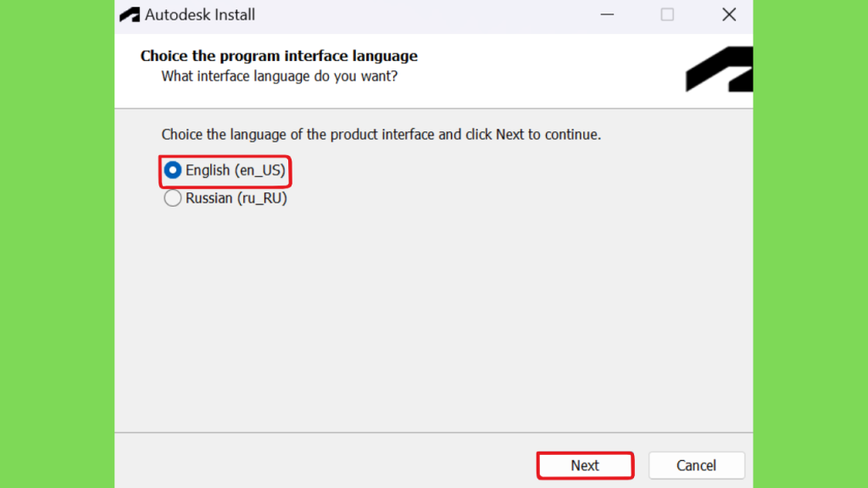Click the empty footer area beside Next button
This screenshot has height=488, width=868.
tap(324, 462)
